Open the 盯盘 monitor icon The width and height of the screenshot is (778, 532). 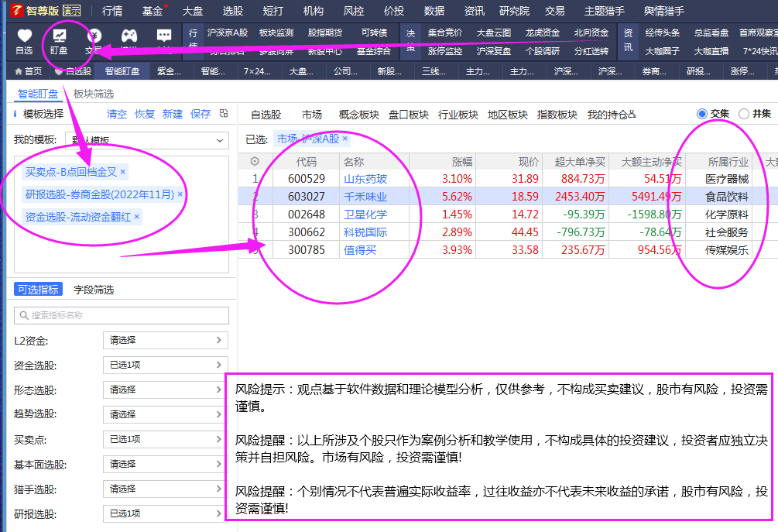pos(59,36)
